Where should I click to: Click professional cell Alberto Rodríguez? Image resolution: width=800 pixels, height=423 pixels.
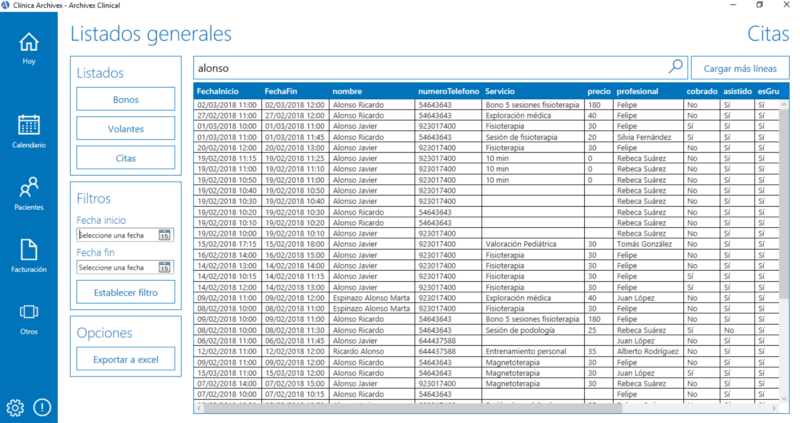647,352
